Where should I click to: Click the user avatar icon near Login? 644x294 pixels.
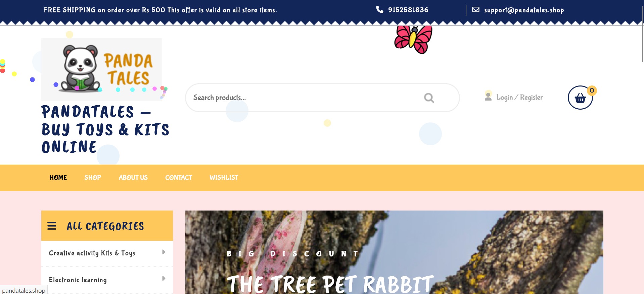tap(488, 97)
